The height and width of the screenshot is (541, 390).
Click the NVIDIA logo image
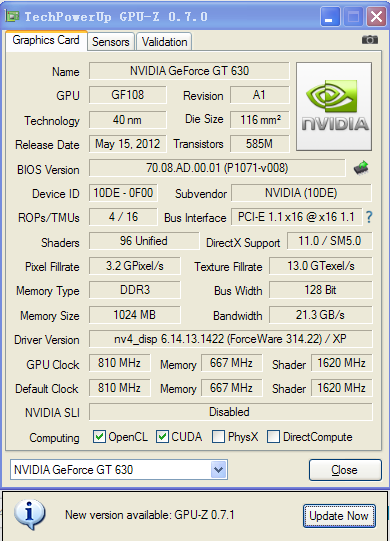pyautogui.click(x=334, y=107)
